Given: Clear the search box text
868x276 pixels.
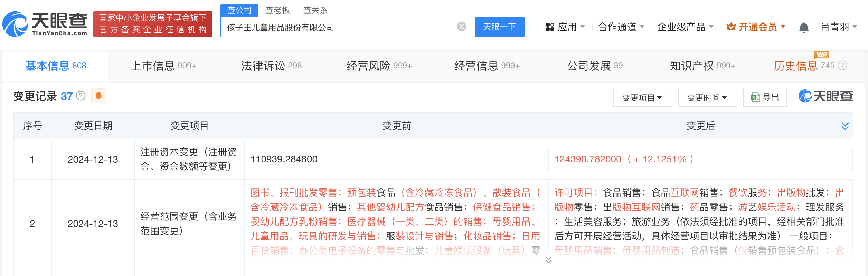Looking at the screenshot, I should click(x=461, y=27).
